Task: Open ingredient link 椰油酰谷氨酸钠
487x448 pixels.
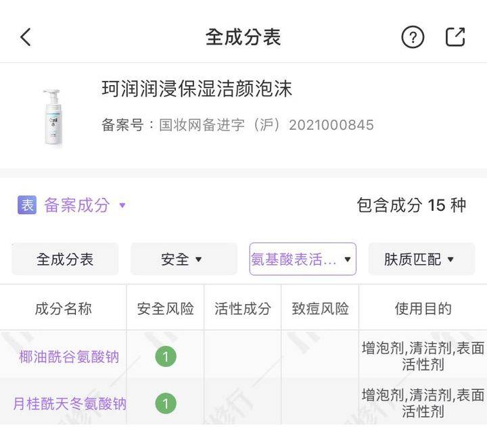Action: [69, 356]
